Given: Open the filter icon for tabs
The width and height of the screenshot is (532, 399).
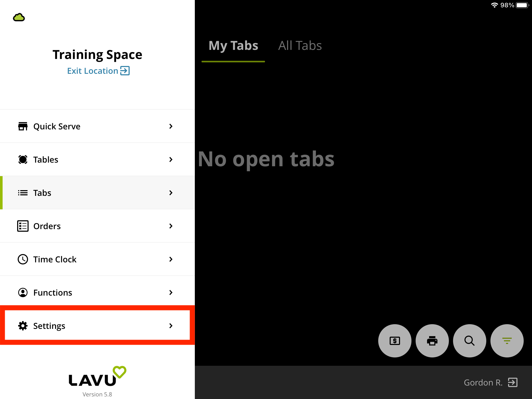Looking at the screenshot, I should pos(507,341).
